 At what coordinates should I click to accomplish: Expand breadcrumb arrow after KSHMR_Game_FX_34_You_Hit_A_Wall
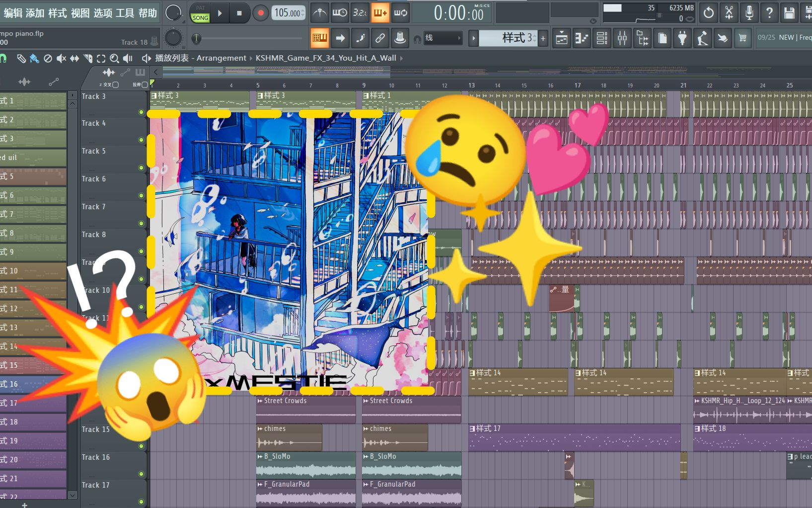(401, 58)
